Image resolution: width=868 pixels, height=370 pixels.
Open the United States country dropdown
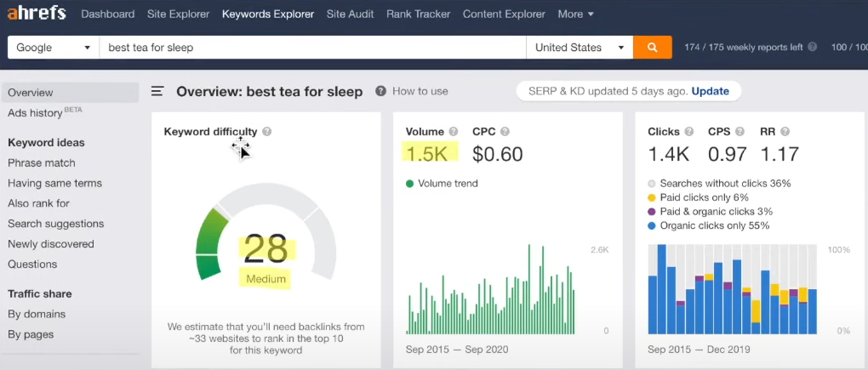click(580, 48)
